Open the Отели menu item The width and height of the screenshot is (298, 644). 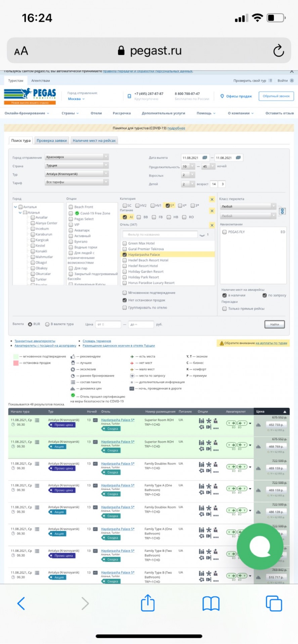(x=96, y=113)
